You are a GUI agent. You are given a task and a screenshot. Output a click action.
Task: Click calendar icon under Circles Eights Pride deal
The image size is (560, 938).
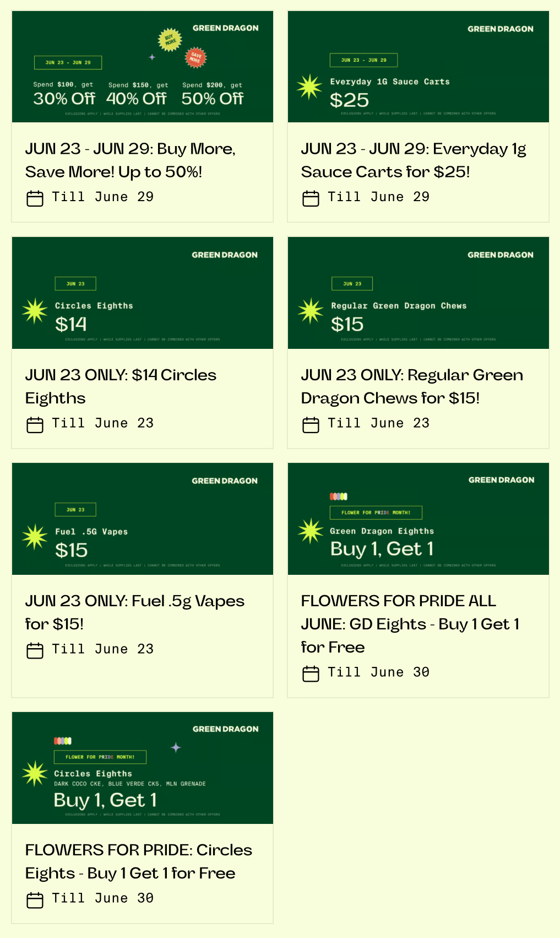(x=35, y=899)
